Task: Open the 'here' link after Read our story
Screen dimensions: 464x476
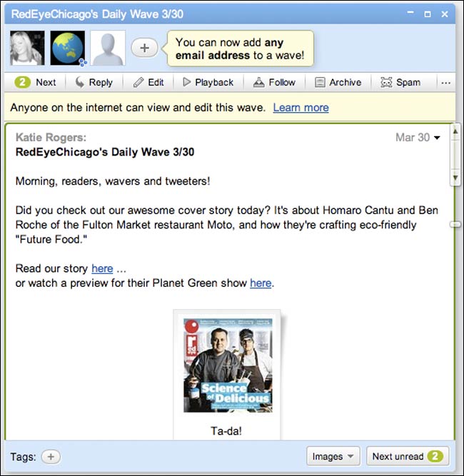Action: pyautogui.click(x=102, y=268)
